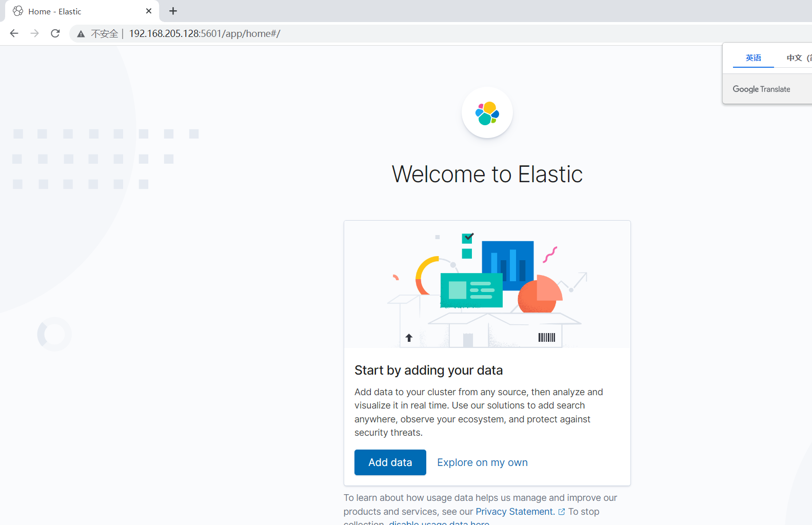Image resolution: width=812 pixels, height=525 pixels.
Task: Open a new browser tab
Action: [173, 11]
